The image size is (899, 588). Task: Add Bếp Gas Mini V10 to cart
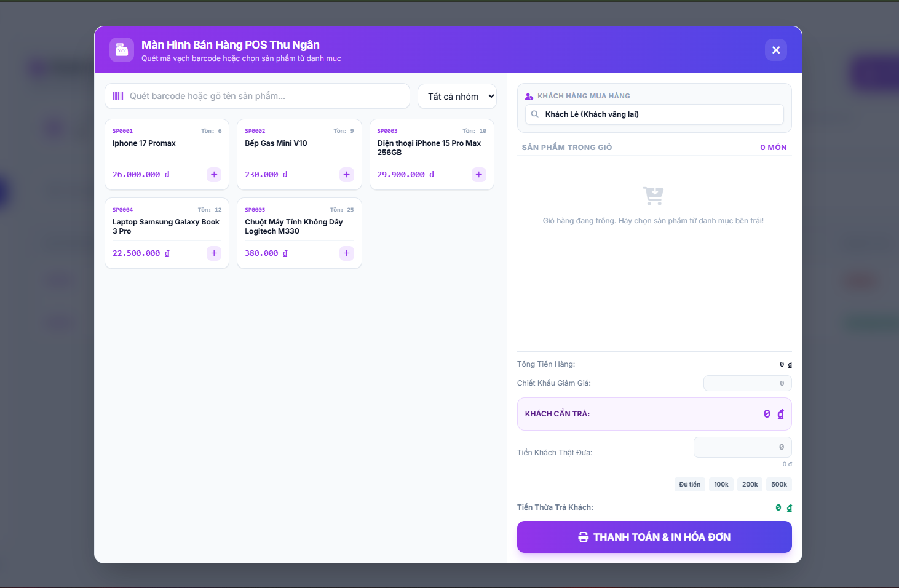(x=347, y=175)
